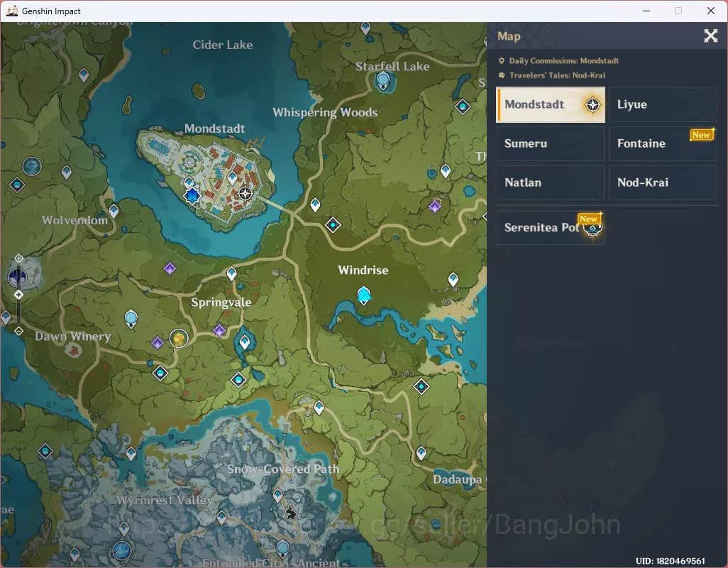Viewport: 728px width, 568px height.
Task: Jump to the Nod-Krai region map
Action: [x=663, y=182]
